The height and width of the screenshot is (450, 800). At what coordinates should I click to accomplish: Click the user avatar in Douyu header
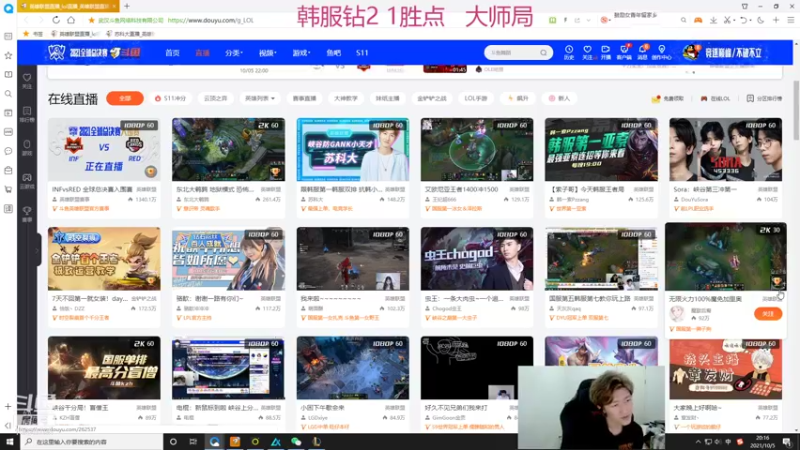pyautogui.click(x=690, y=53)
